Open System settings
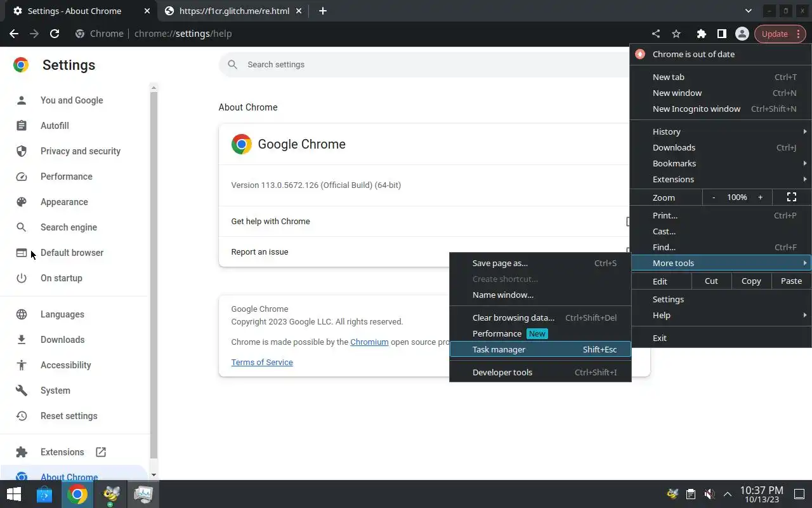812x508 pixels. pos(55,391)
